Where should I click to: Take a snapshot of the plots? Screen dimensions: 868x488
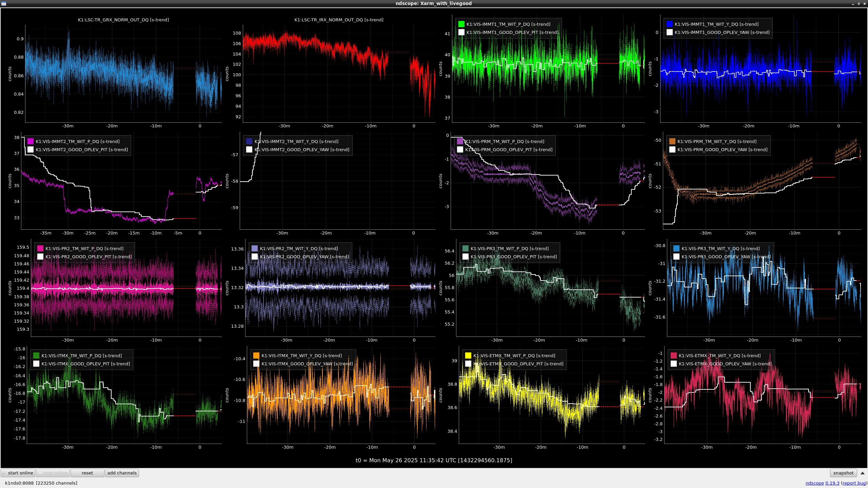(x=843, y=473)
